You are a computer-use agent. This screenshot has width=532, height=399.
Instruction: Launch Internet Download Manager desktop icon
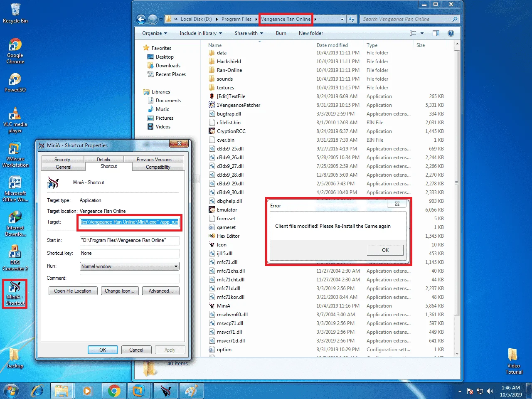pyautogui.click(x=15, y=224)
